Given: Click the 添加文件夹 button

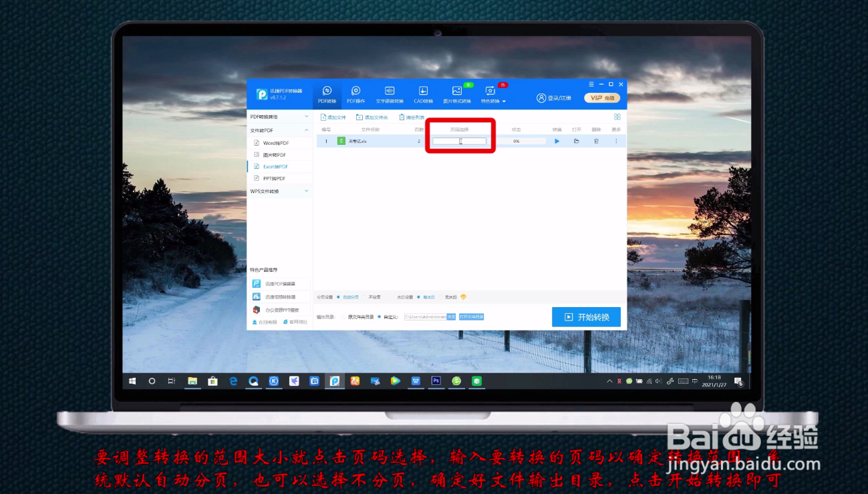Looking at the screenshot, I should [372, 117].
